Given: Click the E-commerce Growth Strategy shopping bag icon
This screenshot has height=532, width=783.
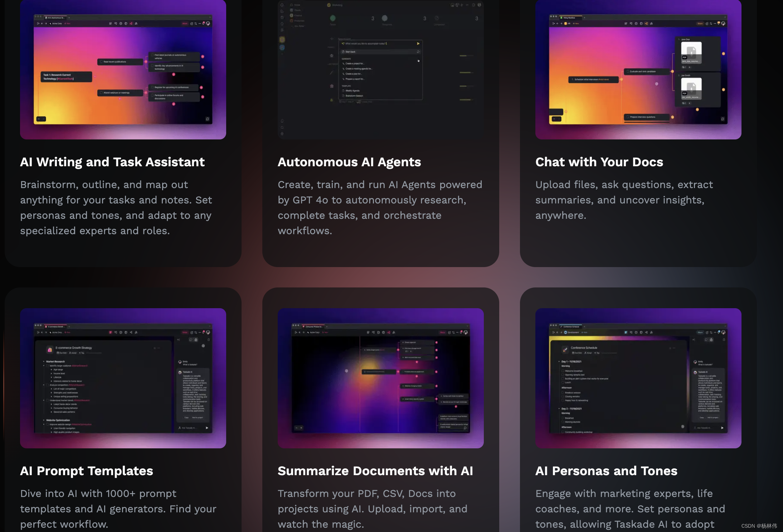Looking at the screenshot, I should pos(50,349).
